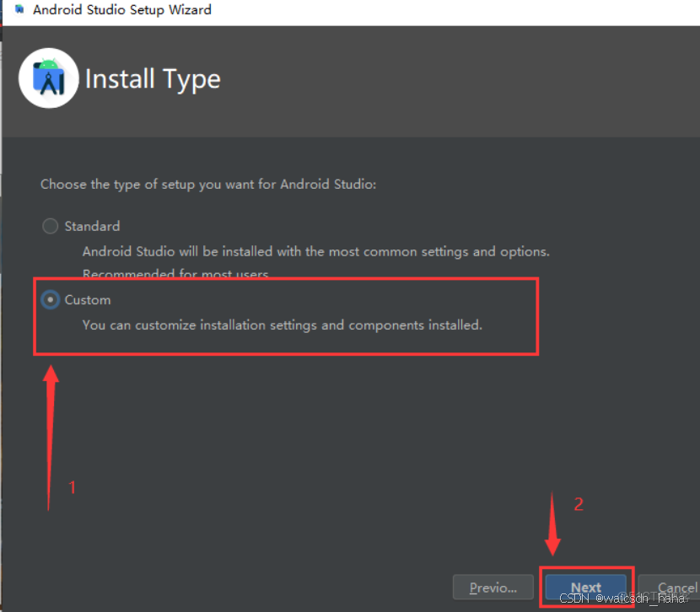Confirm Custom install by pressing Next
Image resolution: width=700 pixels, height=612 pixels.
click(585, 587)
